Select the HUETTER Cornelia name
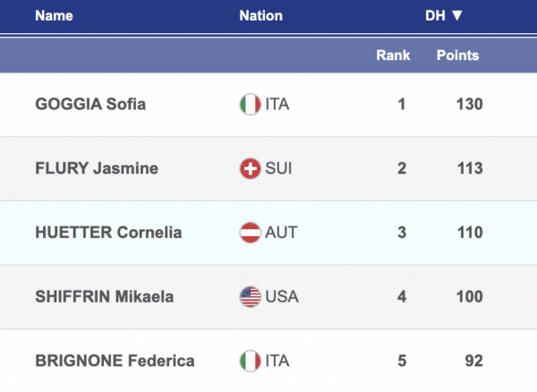This screenshot has width=537, height=392. 107,233
